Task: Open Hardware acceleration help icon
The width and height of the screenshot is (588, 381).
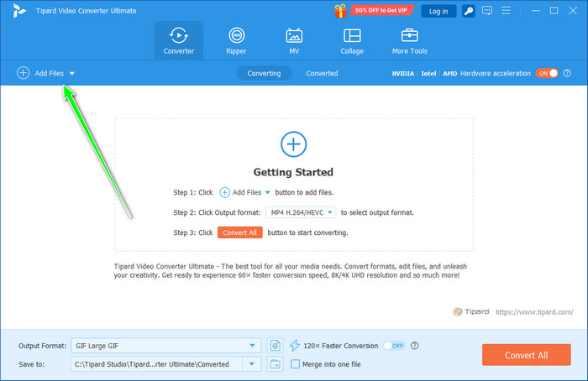Action: tap(567, 73)
